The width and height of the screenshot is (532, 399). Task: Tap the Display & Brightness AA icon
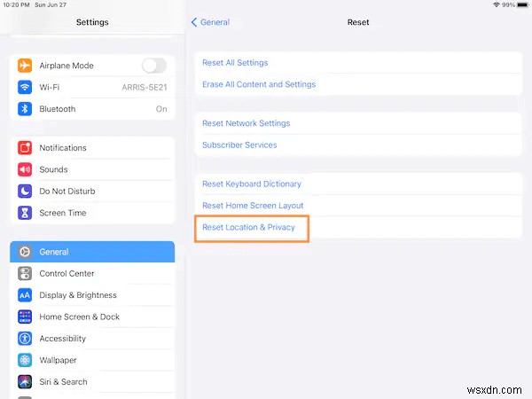25,295
